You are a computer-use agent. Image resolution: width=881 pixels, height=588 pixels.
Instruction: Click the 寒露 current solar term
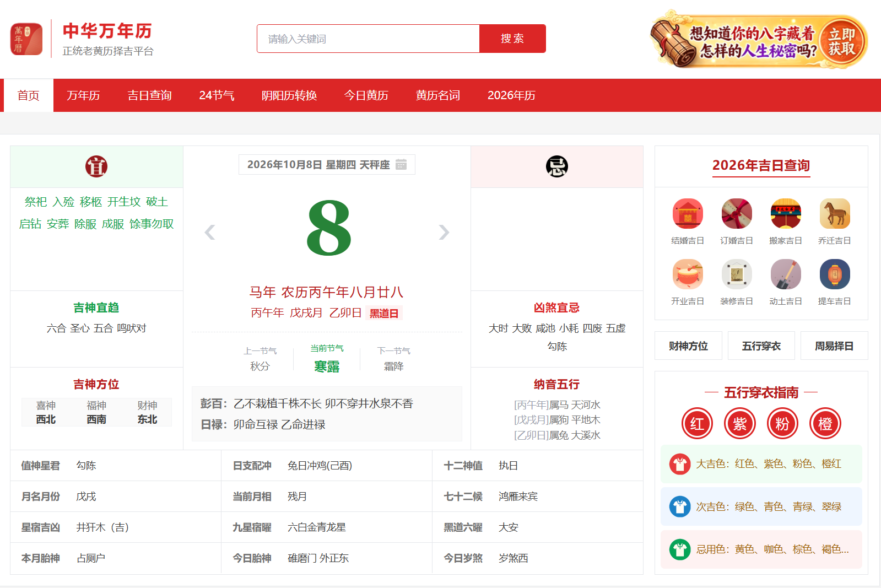327,366
